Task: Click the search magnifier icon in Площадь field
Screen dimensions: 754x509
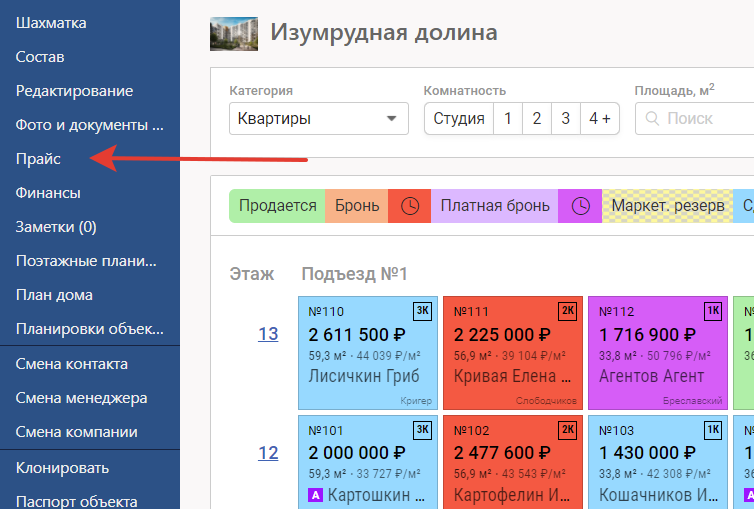Action: tap(653, 118)
